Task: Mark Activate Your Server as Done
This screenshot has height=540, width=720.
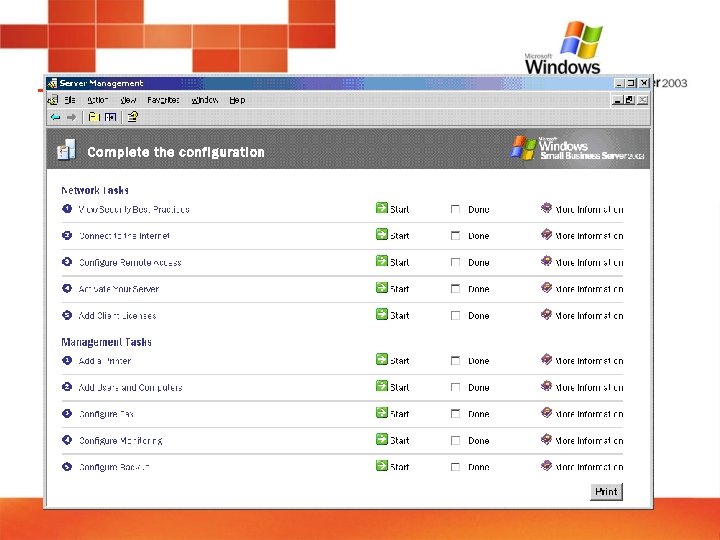Action: click(x=455, y=289)
